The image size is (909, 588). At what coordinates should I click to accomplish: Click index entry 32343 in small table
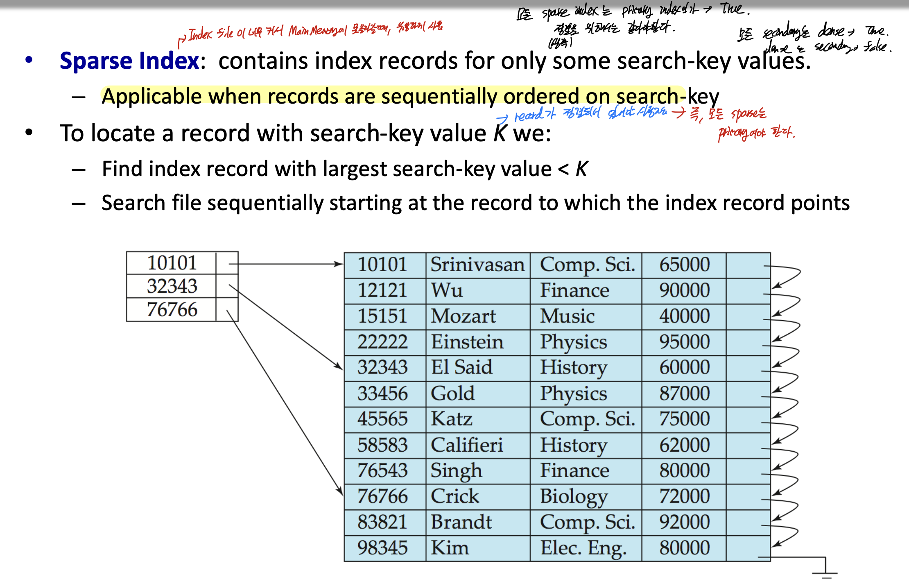click(172, 286)
